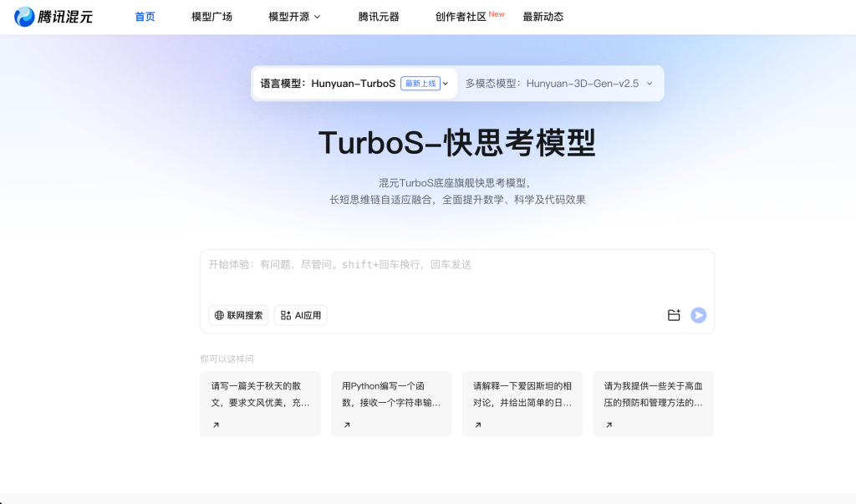
Task: Open 腾讯元器 from navigation
Action: [x=379, y=17]
